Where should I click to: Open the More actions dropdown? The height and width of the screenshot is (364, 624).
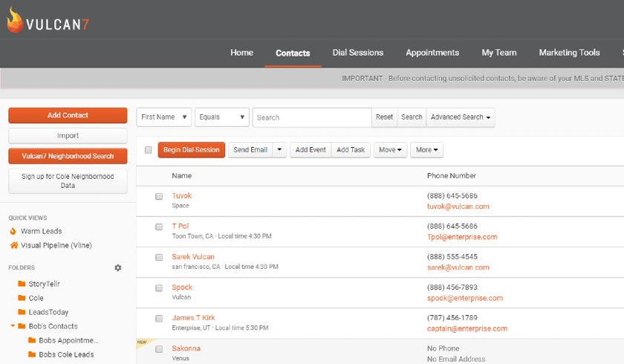click(x=426, y=149)
